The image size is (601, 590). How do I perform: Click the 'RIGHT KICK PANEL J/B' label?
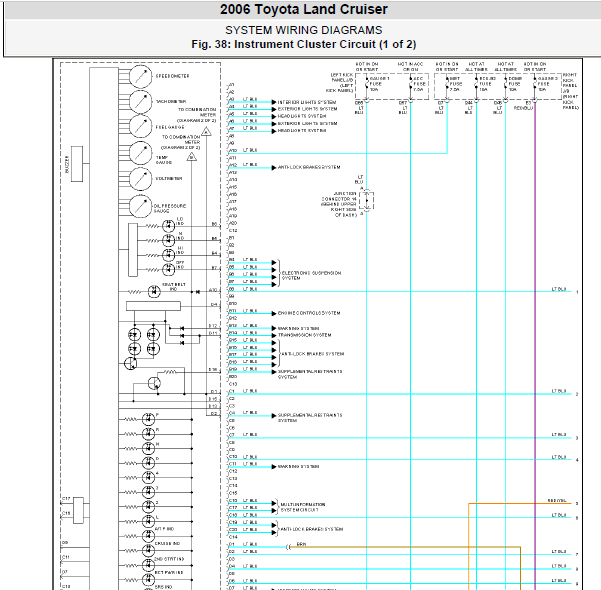click(x=570, y=91)
